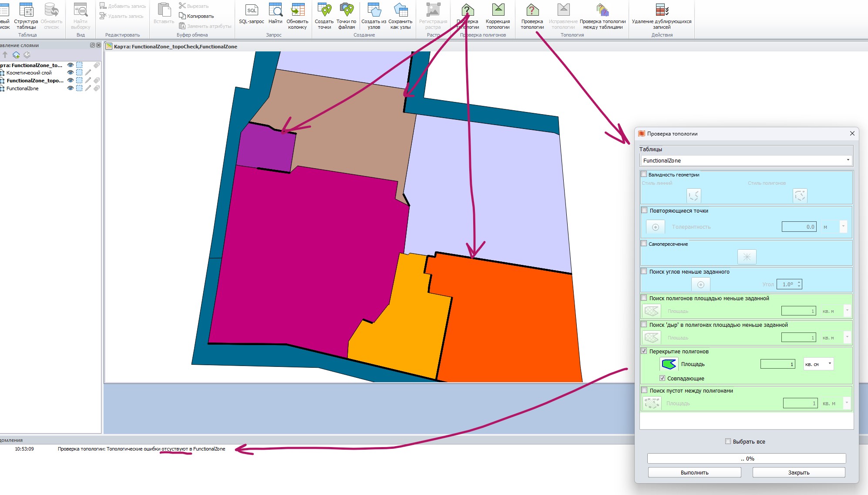
Task: Uncheck the Совпадающие checkbox
Action: pyautogui.click(x=662, y=378)
